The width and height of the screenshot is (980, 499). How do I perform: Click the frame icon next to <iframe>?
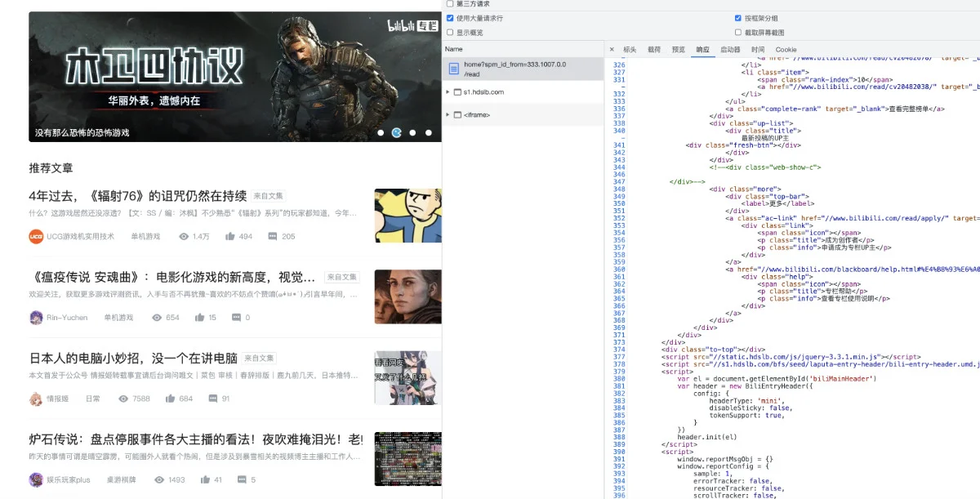click(457, 115)
